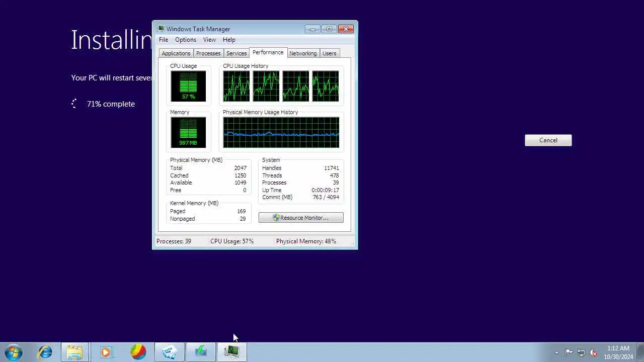Click status bar Processes: 39

(x=174, y=241)
